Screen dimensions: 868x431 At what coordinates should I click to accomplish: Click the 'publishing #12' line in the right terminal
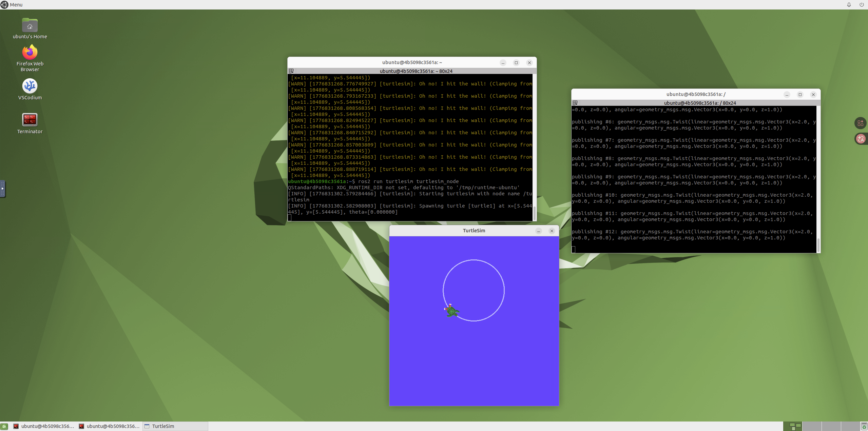tap(692, 235)
